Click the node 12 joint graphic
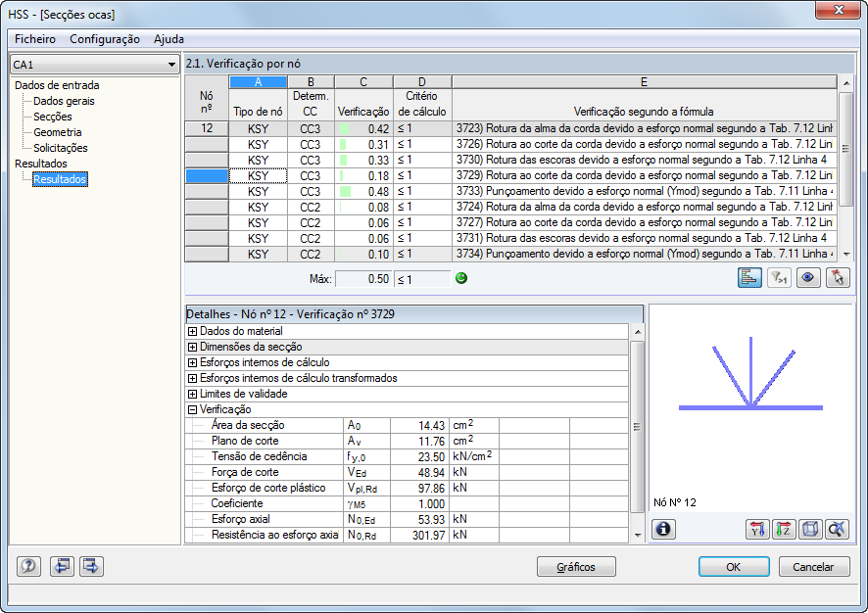Screen dimensions: 868x613 [750, 374]
